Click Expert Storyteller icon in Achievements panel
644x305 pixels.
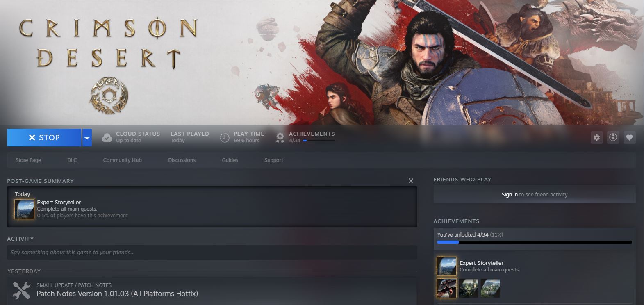coord(447,266)
